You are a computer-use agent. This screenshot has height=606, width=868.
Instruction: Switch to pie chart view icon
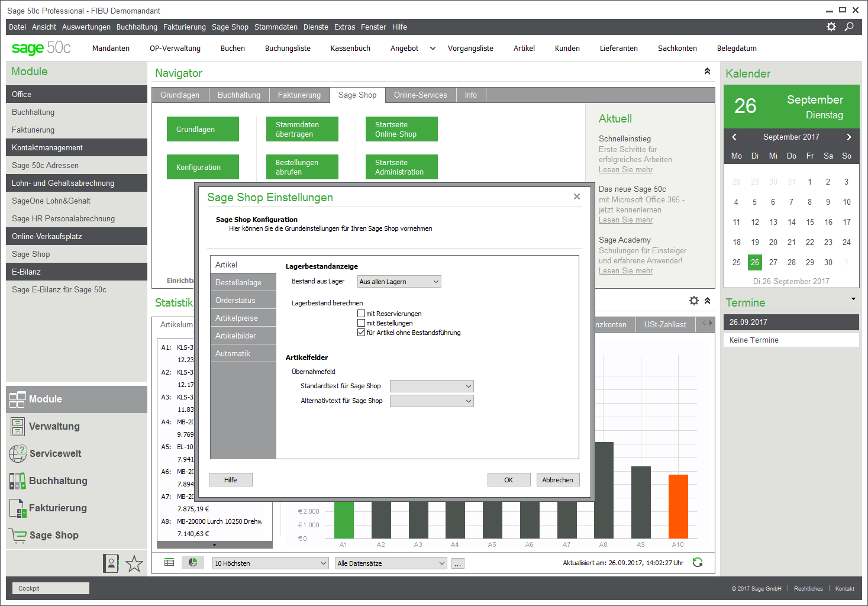(192, 562)
